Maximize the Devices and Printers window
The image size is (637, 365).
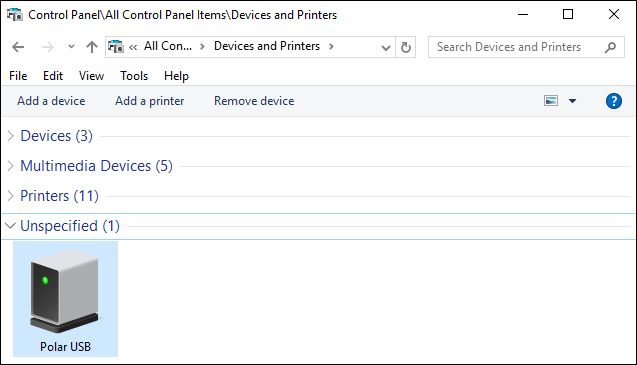pyautogui.click(x=568, y=15)
